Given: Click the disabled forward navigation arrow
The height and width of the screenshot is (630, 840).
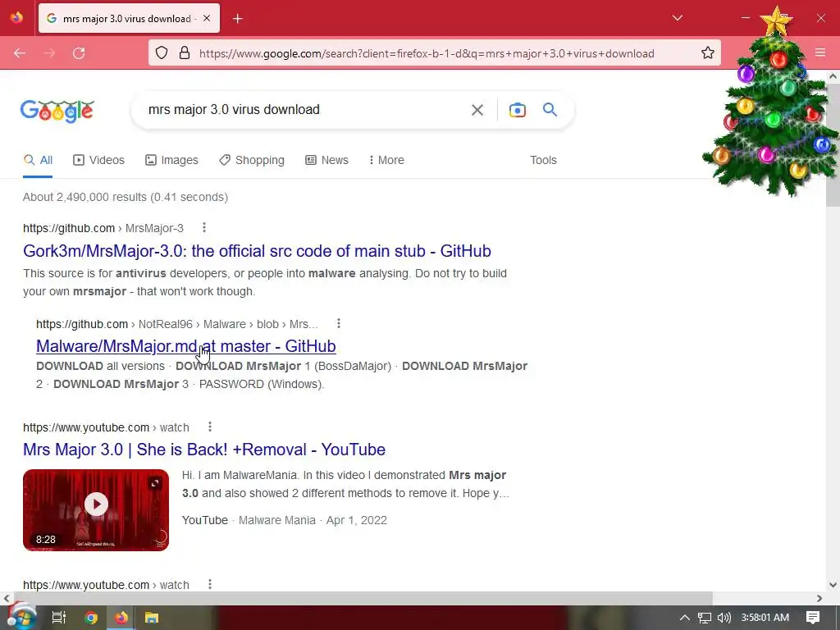Looking at the screenshot, I should (x=49, y=53).
